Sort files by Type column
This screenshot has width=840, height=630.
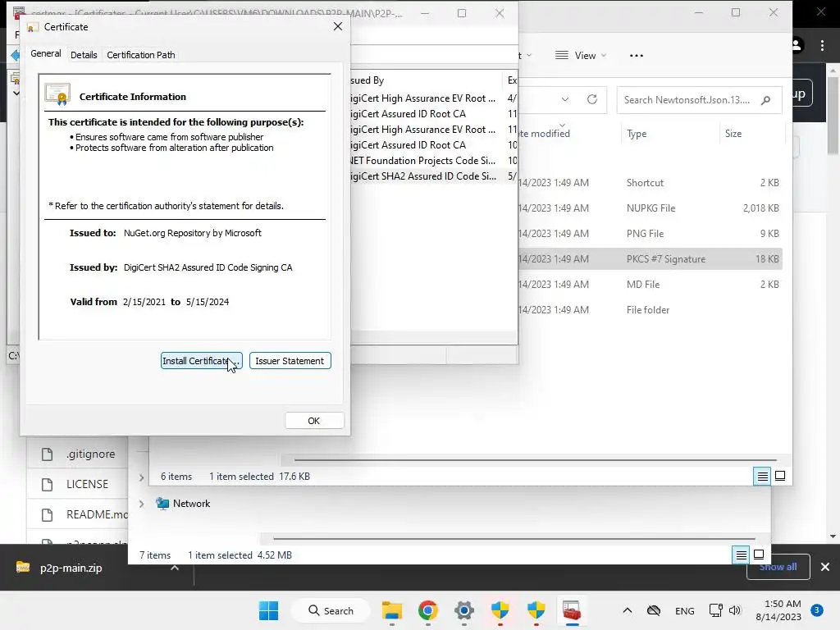[637, 134]
